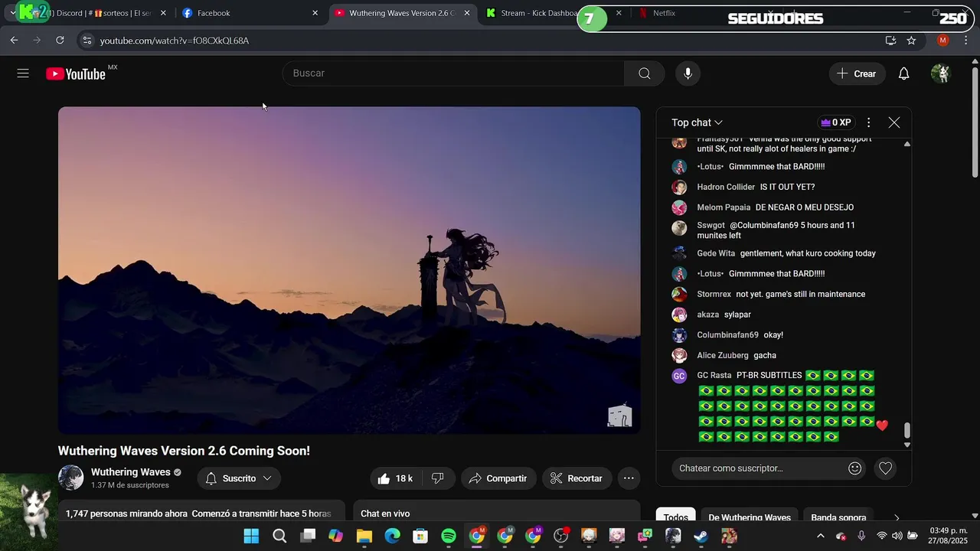The height and width of the screenshot is (551, 980).
Task: Send a heart reaction in chat
Action: [x=885, y=468]
